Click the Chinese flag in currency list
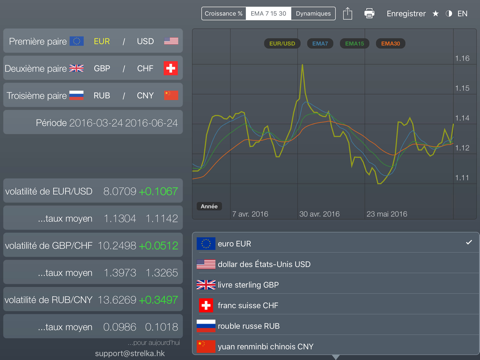The height and width of the screenshot is (360, 480). coord(206,346)
